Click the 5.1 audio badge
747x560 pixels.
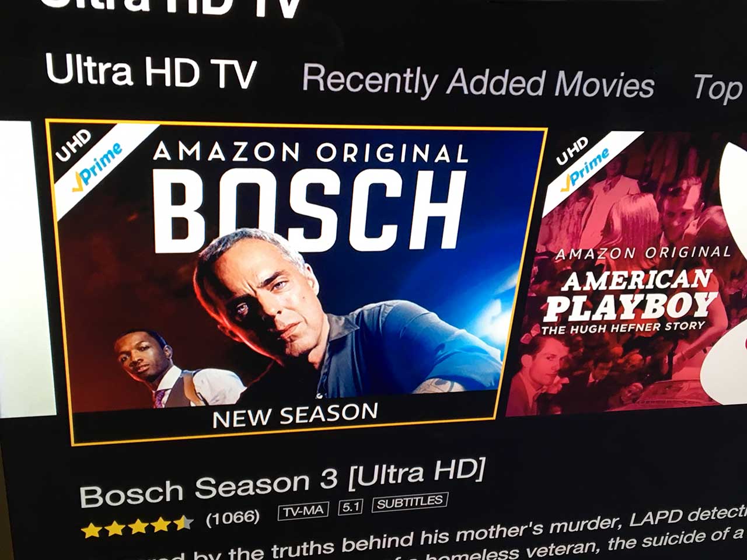[350, 507]
